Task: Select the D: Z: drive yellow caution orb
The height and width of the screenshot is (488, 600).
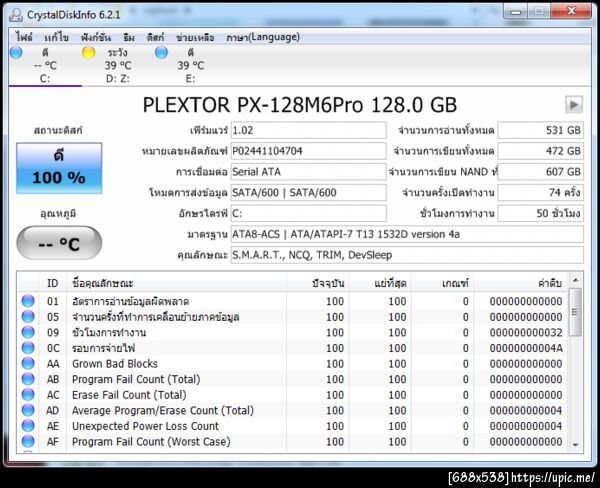Action: pos(89,52)
